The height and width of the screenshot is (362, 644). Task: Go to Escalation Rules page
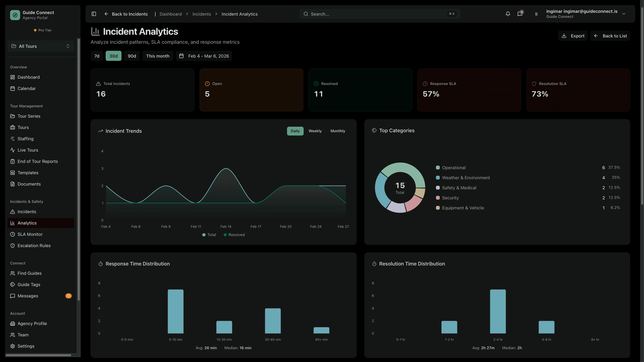[34, 246]
